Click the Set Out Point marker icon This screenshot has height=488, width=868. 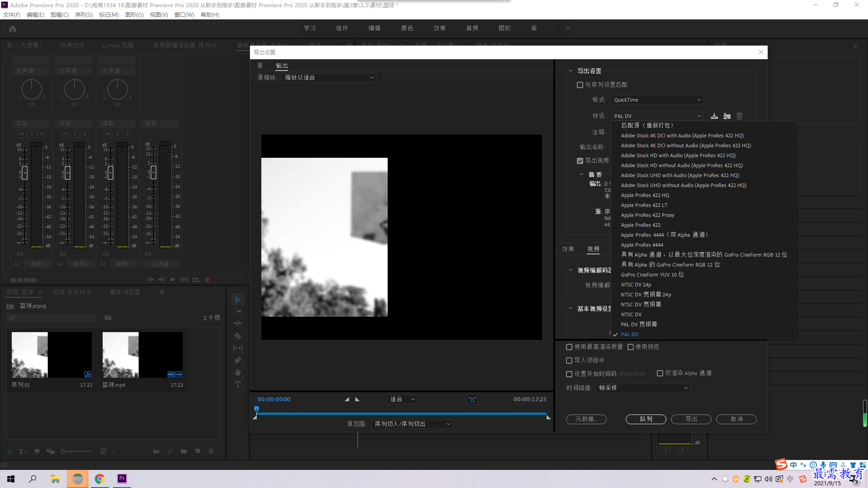(x=357, y=399)
